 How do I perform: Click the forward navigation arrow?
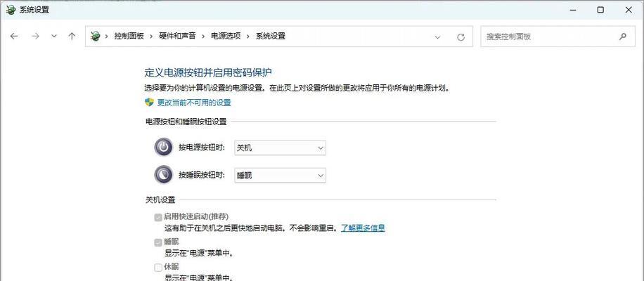(35, 36)
